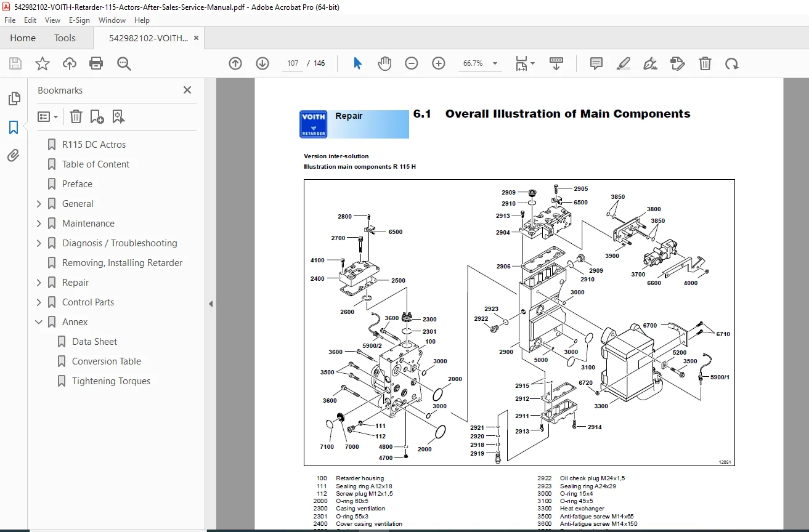
Task: Open the Window menu
Action: (112, 20)
